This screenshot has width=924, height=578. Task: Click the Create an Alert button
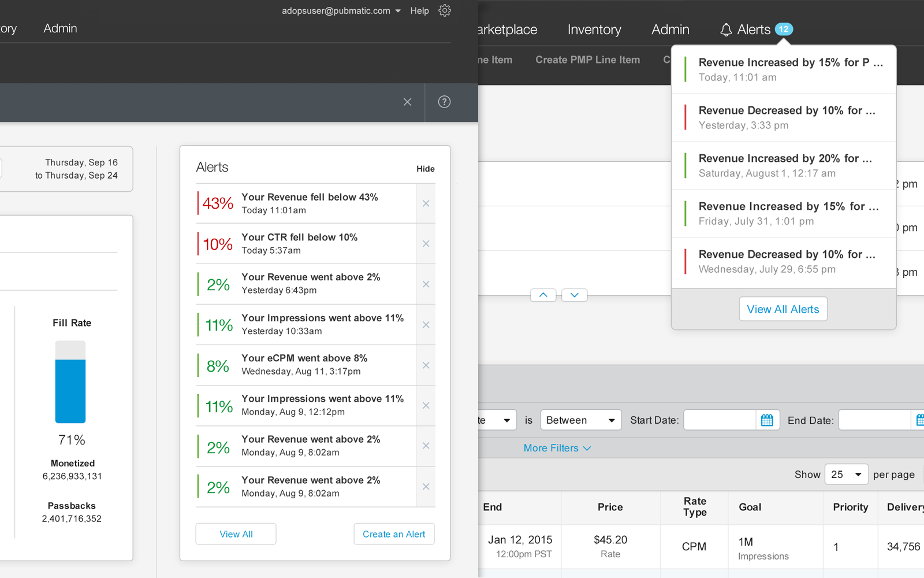tap(394, 533)
